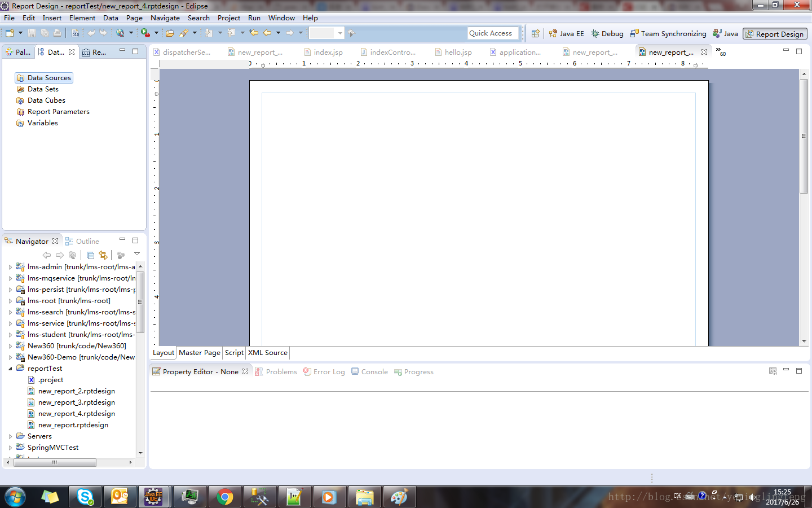The image size is (812, 508).
Task: Open the Run icon dropdown arrow
Action: 156,33
